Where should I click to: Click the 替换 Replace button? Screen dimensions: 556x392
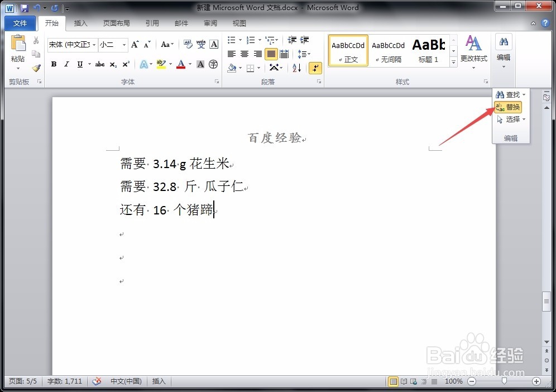click(x=508, y=107)
